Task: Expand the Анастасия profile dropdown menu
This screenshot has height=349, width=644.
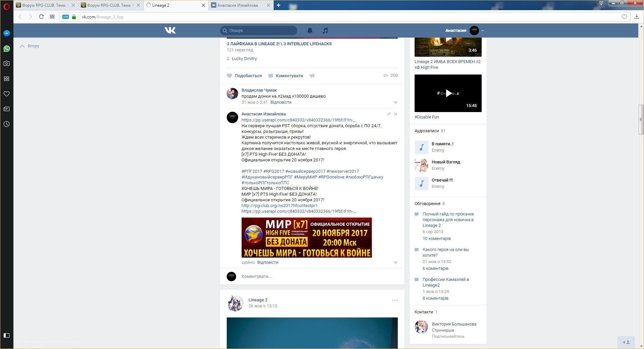Action: 483,31
